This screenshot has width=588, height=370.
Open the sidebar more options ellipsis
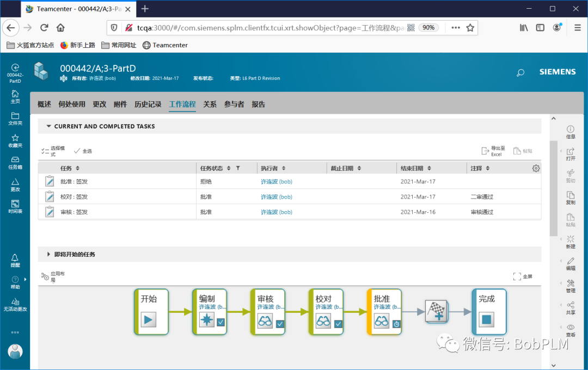(15, 332)
